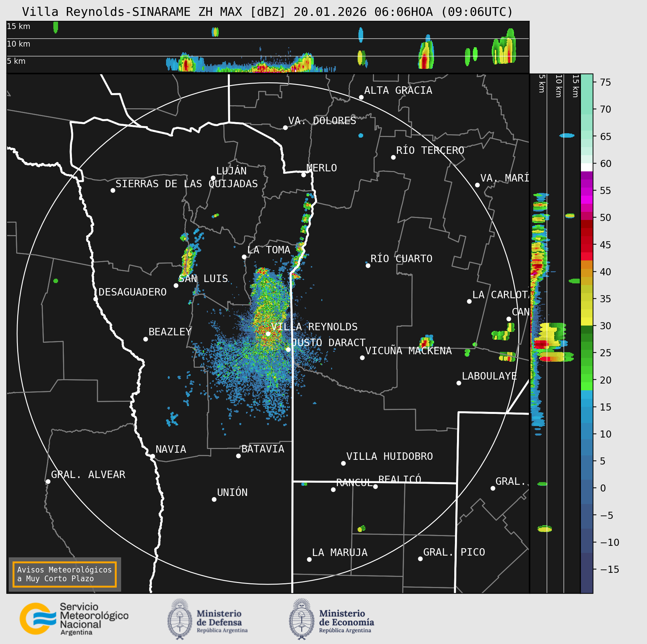Click the NAVIA city label
This screenshot has height=644, width=647.
171,449
